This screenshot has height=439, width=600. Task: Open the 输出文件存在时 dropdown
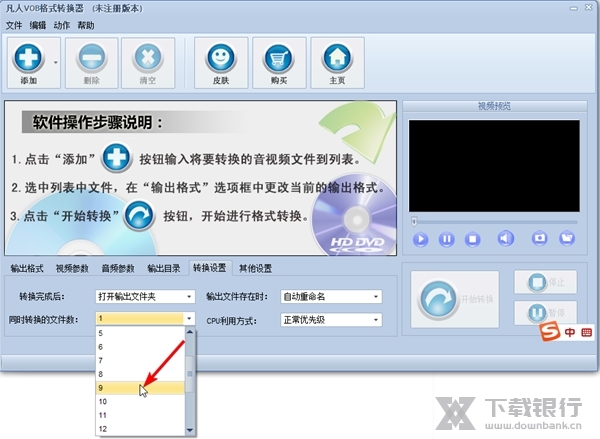click(331, 297)
